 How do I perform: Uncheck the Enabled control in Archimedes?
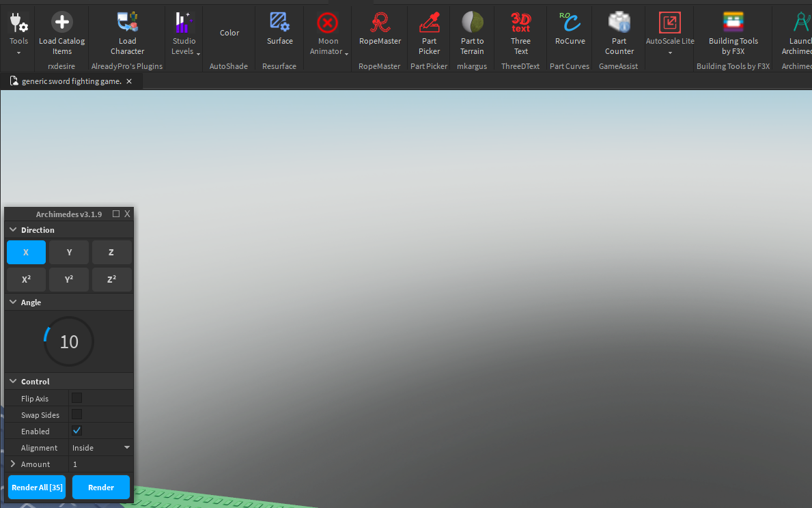76,430
